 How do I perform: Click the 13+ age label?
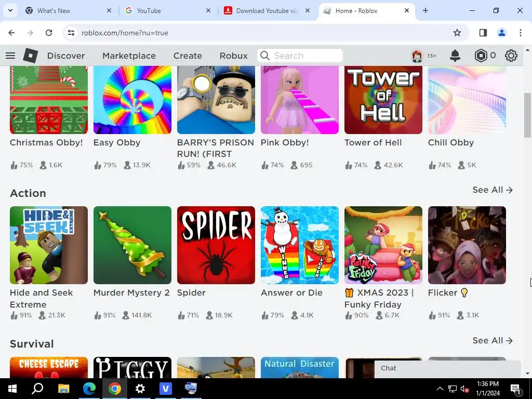(x=432, y=56)
